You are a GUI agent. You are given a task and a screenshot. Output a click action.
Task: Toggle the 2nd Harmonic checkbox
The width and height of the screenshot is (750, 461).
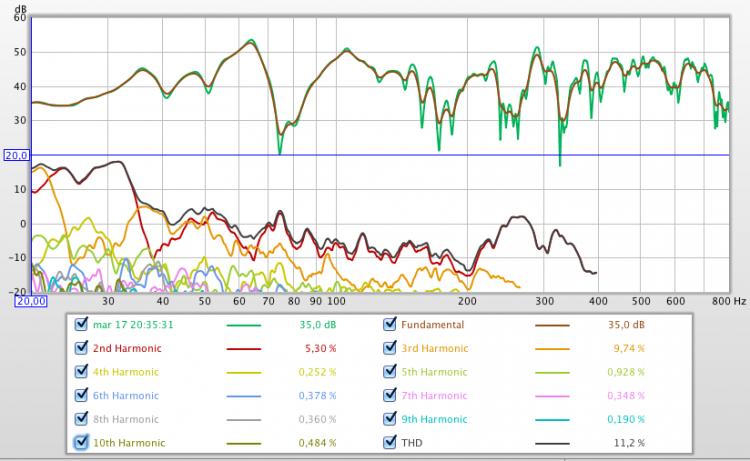tap(81, 348)
